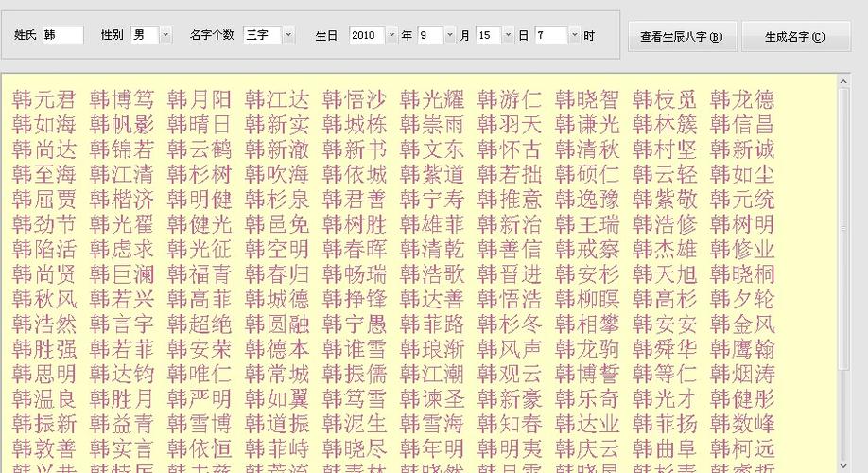Select the name 韩烟涛

(x=742, y=374)
